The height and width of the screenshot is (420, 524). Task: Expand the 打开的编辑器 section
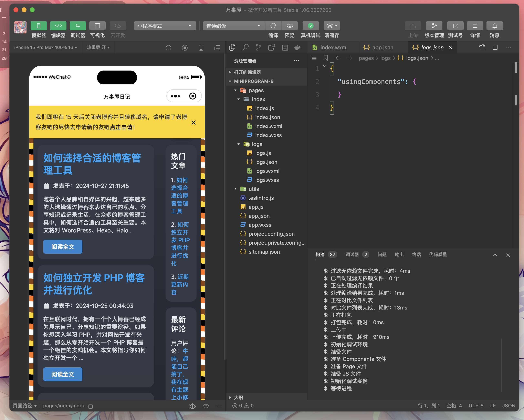tap(267, 72)
